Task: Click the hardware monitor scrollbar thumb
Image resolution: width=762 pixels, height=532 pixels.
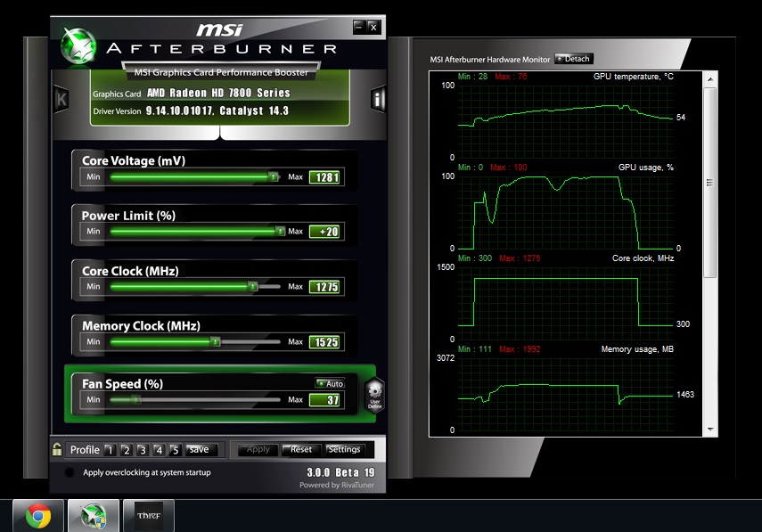Action: point(710,183)
